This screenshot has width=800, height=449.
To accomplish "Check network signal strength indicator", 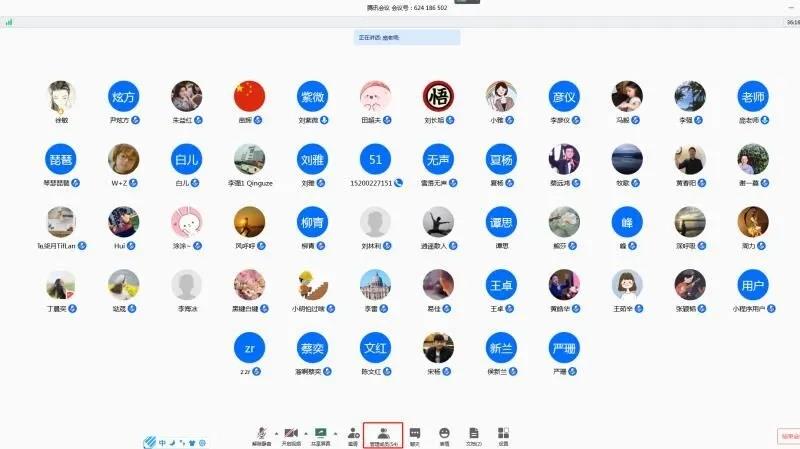I will click(x=9, y=21).
